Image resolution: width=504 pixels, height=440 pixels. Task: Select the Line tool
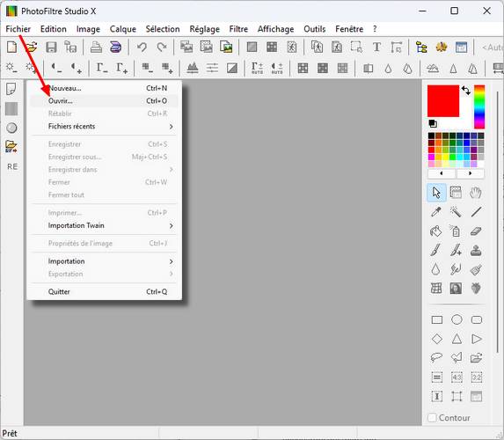476,211
